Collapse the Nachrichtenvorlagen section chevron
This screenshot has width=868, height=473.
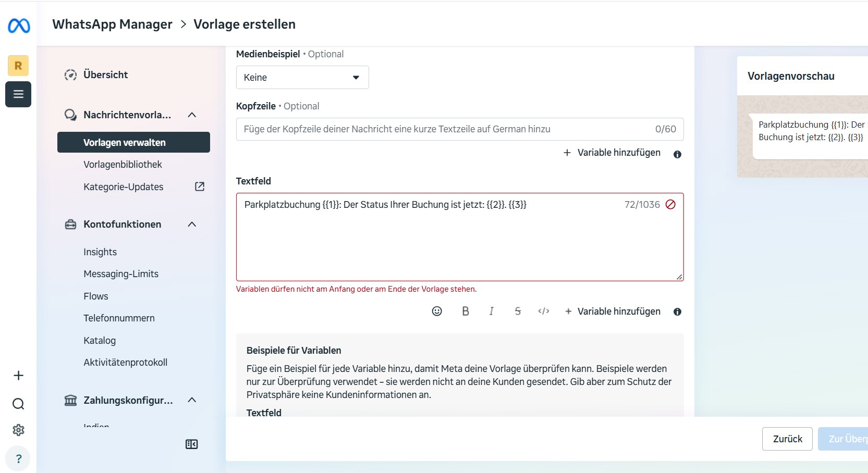tap(192, 115)
